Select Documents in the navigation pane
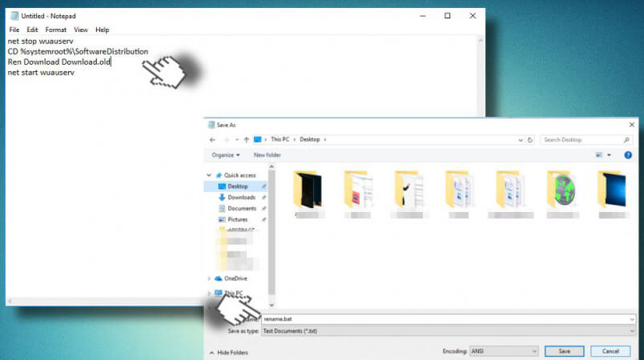Screen dimensions: 644x360 pyautogui.click(x=241, y=208)
